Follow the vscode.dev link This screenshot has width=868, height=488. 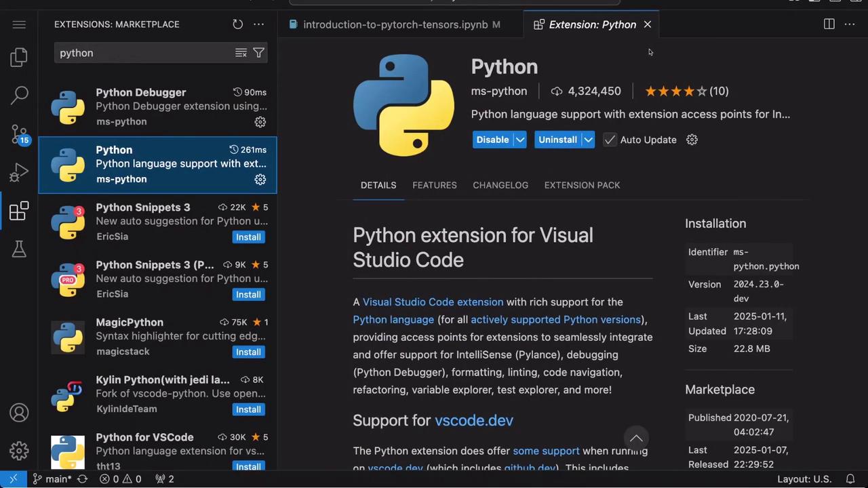click(x=473, y=420)
